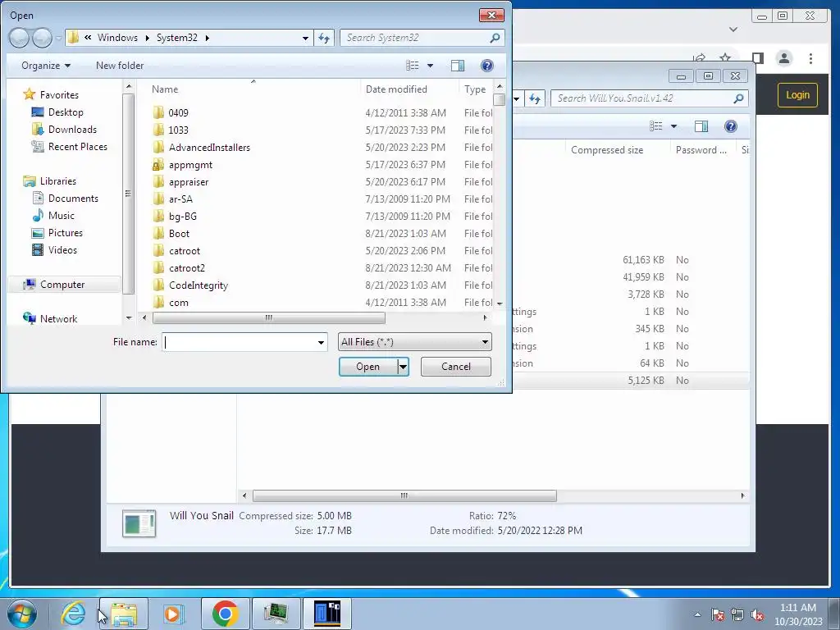Screen dimensions: 840x630
Task: Change view icon in Open dialog toolbar
Action: [x=413, y=66]
